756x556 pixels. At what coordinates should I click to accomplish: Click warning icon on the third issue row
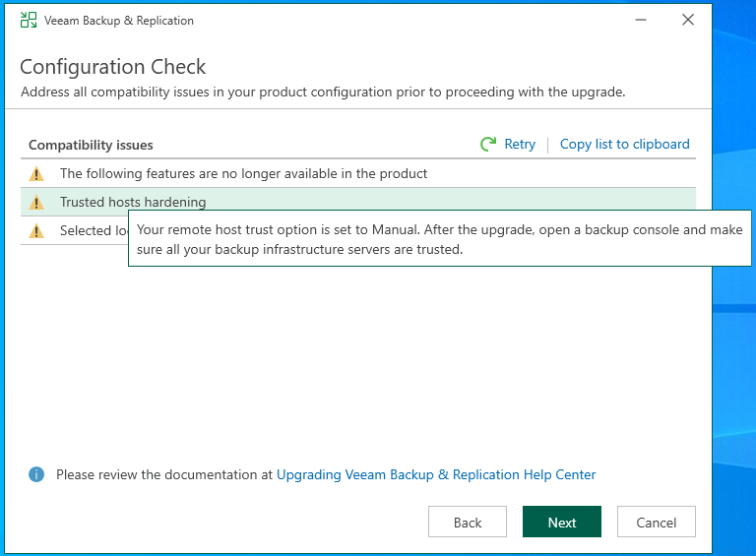[x=36, y=231]
